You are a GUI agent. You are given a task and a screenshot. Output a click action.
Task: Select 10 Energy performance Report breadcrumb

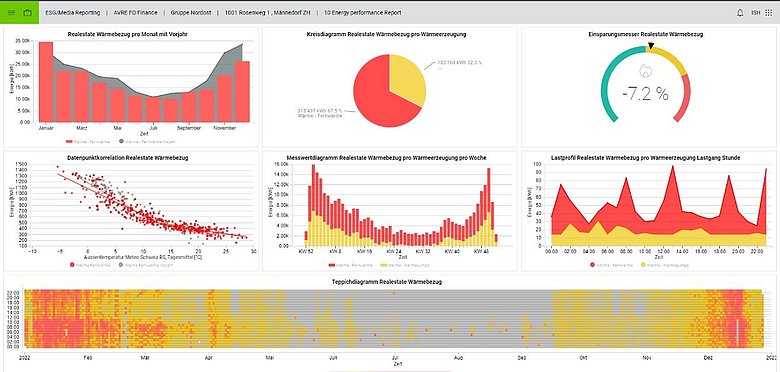362,13
